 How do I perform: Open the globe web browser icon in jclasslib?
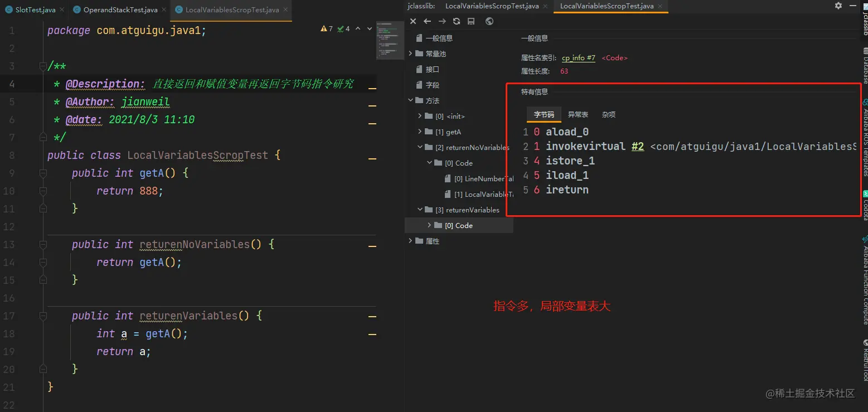pyautogui.click(x=489, y=21)
